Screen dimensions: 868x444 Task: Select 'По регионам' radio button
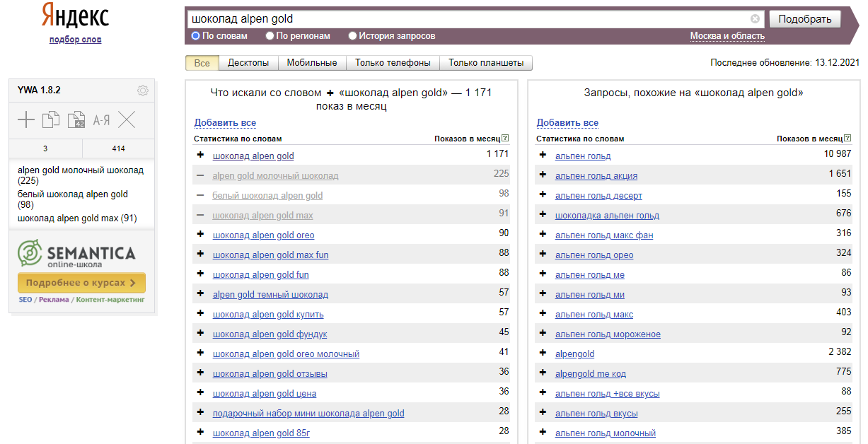tap(270, 35)
